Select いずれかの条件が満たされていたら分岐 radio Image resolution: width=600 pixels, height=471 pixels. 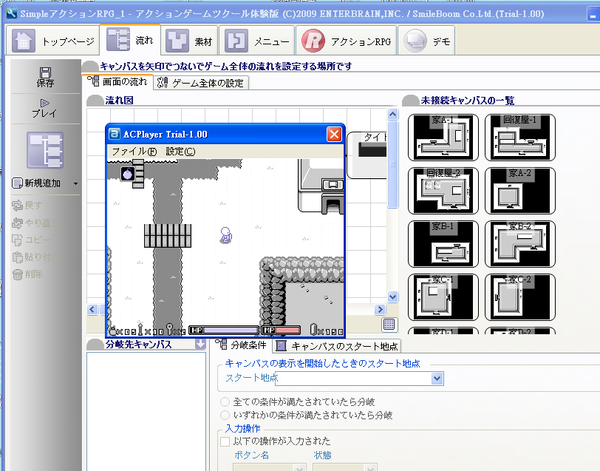point(225,415)
